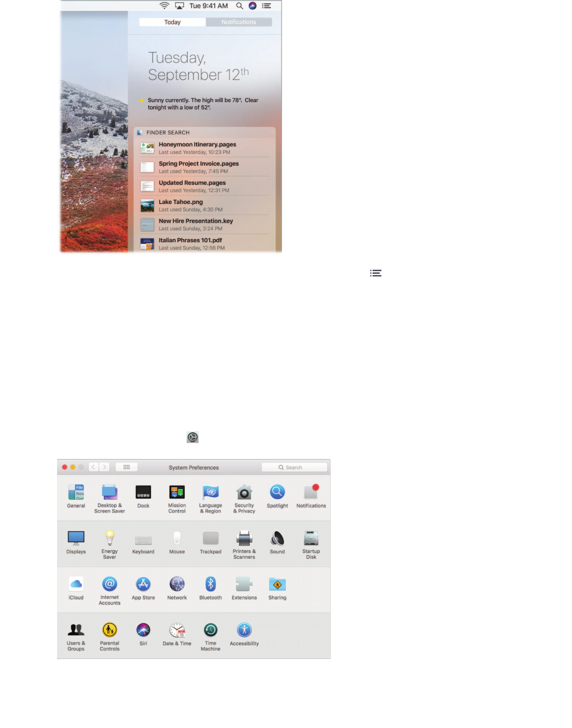Go forward in System Preferences
Screen dimensions: 572x728
pyautogui.click(x=104, y=467)
